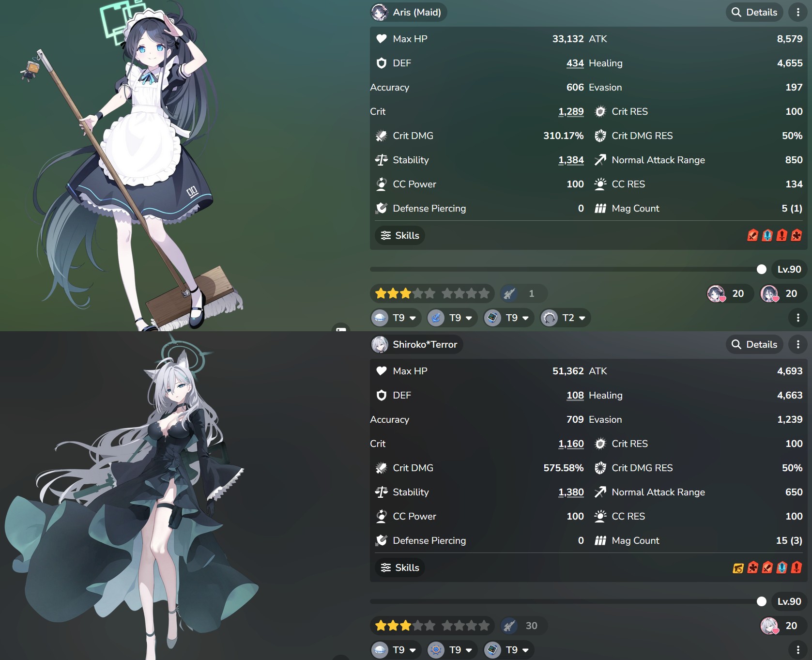Open Aris (Maid) T2 gear dropdown

[x=566, y=318]
